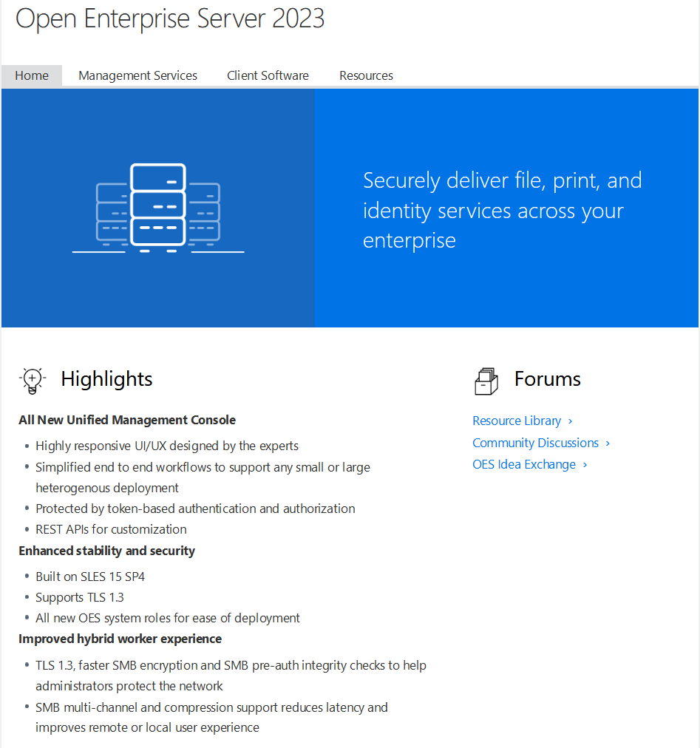Click the chevron after Resource Library
This screenshot has width=700, height=748.
pos(571,421)
